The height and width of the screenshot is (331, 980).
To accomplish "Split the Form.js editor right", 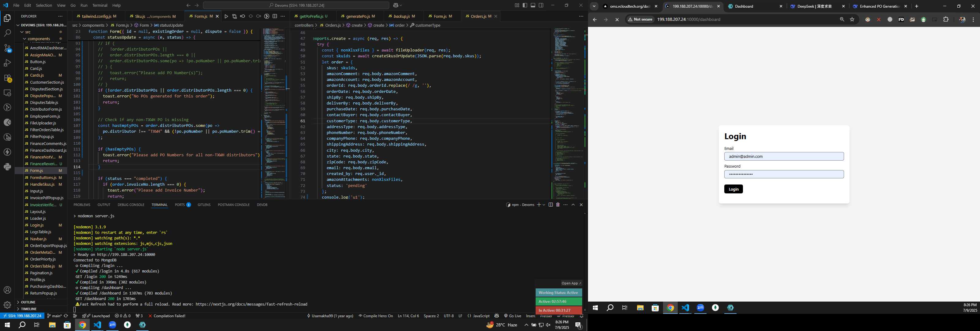I will click(x=275, y=16).
